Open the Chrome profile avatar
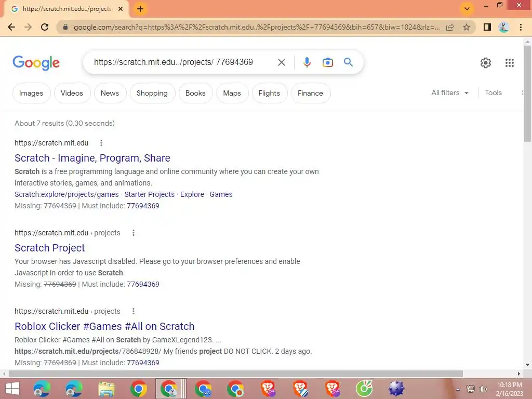532x399 pixels. 504,27
